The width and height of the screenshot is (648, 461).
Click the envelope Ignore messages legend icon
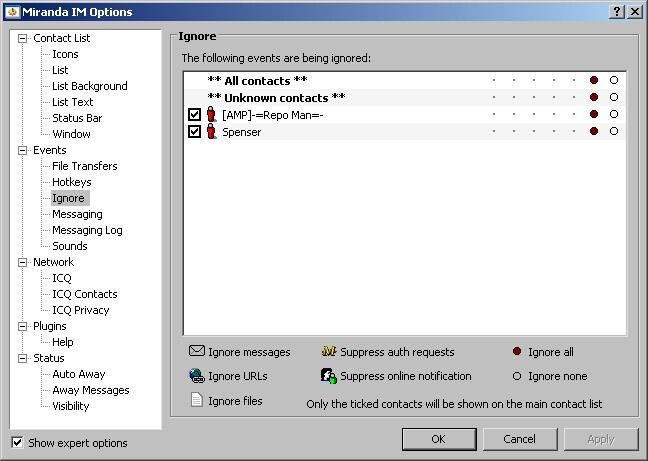pos(197,351)
